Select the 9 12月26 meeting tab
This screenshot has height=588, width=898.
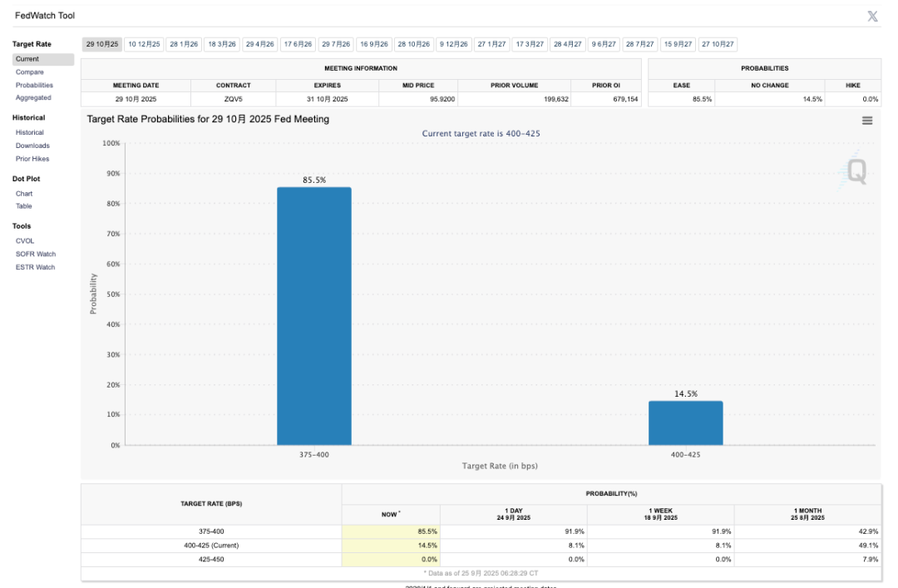[x=454, y=44]
